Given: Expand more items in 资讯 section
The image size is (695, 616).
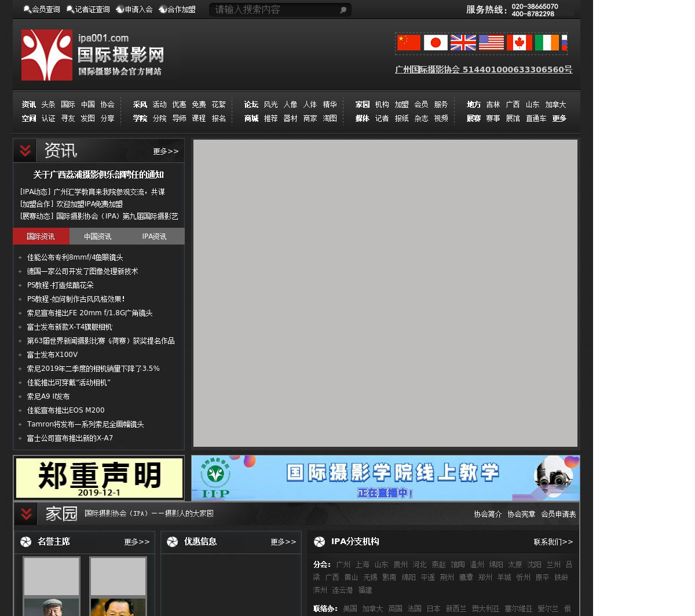Looking at the screenshot, I should 166,151.
